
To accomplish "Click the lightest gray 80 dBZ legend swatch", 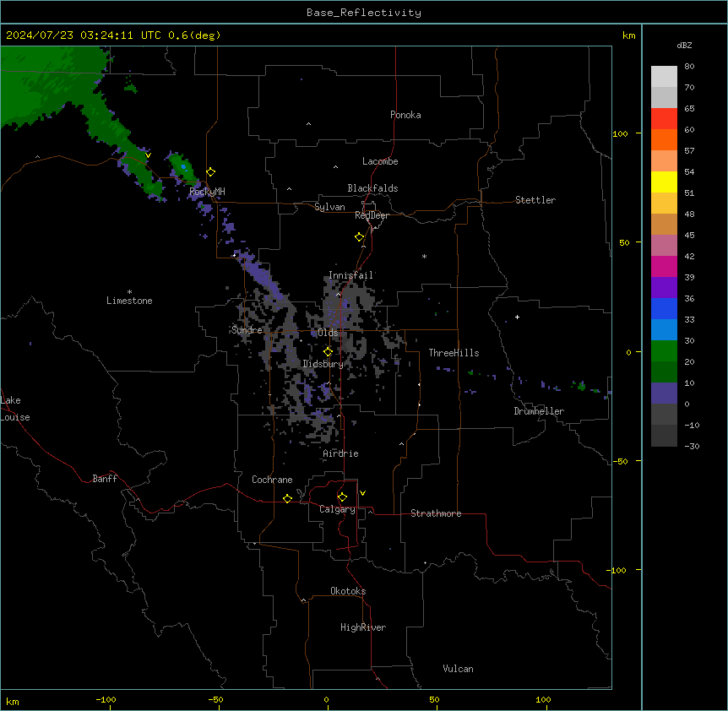I will pyautogui.click(x=664, y=77).
